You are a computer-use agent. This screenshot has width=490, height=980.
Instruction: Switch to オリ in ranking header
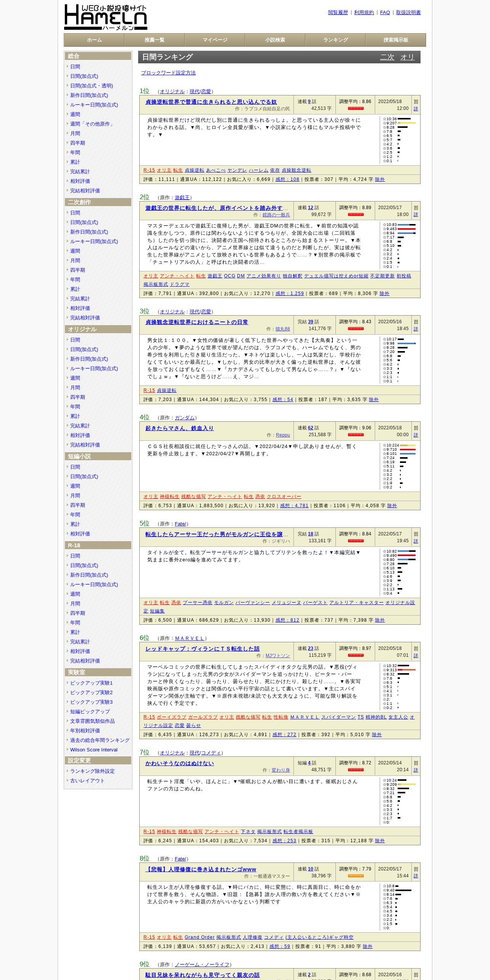[407, 57]
